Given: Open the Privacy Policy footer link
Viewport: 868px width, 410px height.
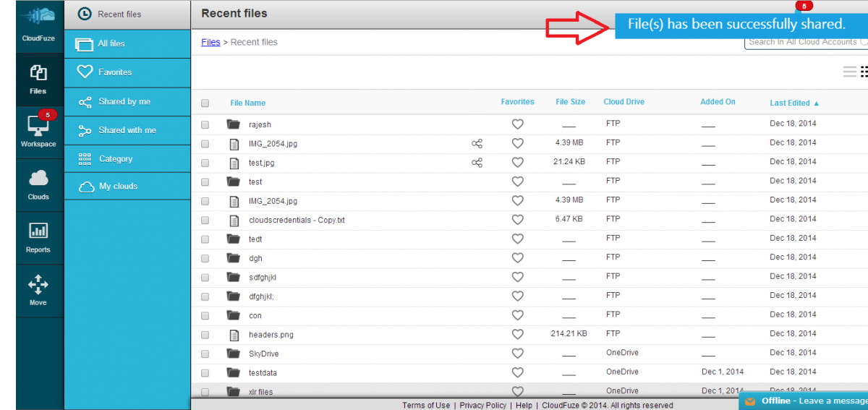Looking at the screenshot, I should click(x=482, y=405).
